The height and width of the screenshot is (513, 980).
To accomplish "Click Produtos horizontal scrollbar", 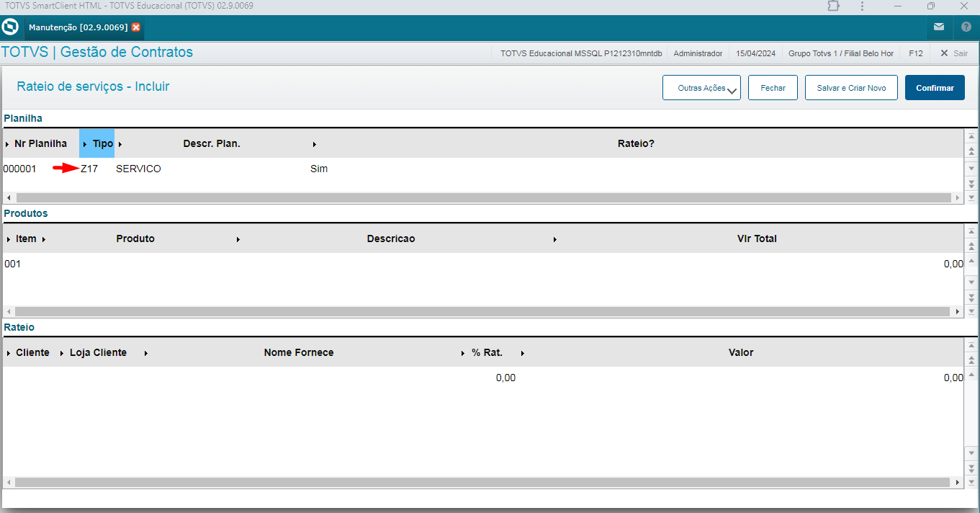I will (x=483, y=312).
